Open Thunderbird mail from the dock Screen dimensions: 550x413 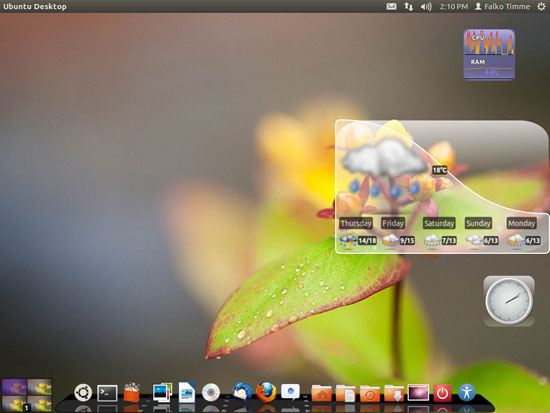click(x=242, y=392)
